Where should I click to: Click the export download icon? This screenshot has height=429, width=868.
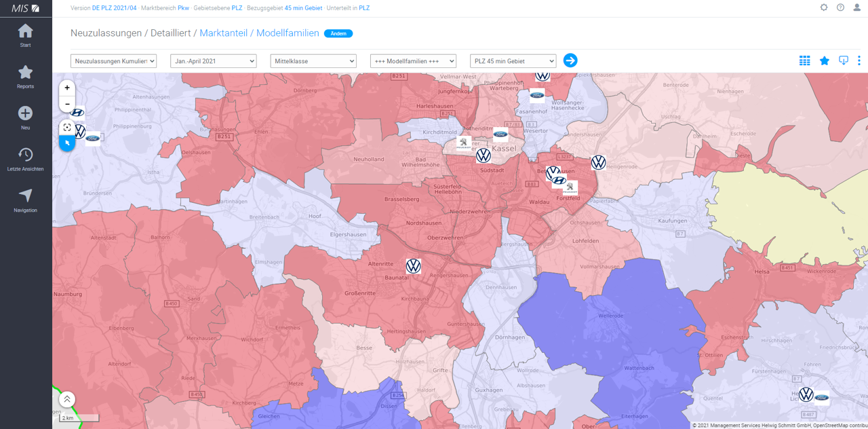pos(843,60)
